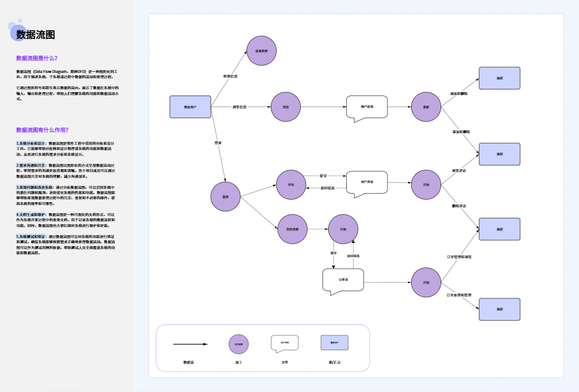Click the 检索信息 arrow label
Viewport: 579px width, 392px height.
[230, 76]
